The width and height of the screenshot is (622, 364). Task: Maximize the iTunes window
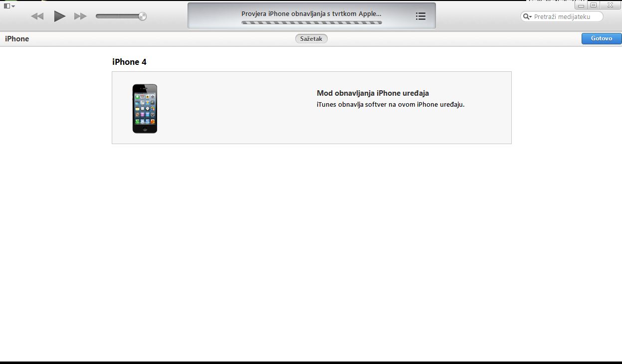pos(594,5)
